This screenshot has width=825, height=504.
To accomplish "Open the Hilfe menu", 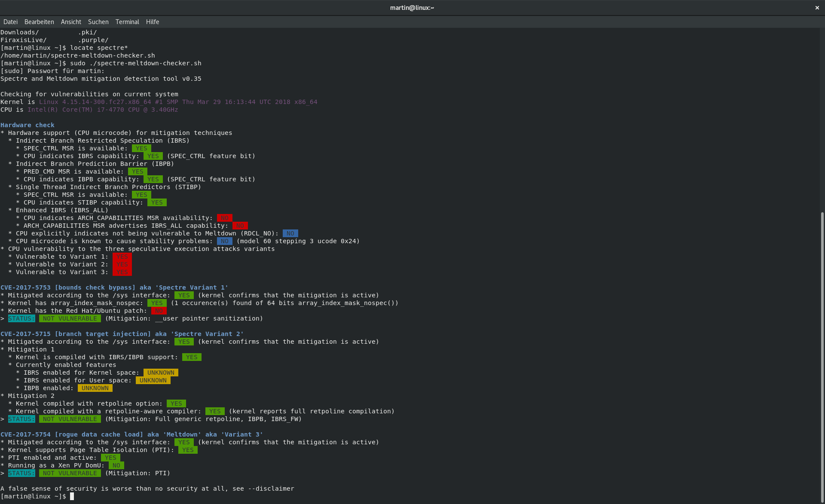I will coord(152,22).
